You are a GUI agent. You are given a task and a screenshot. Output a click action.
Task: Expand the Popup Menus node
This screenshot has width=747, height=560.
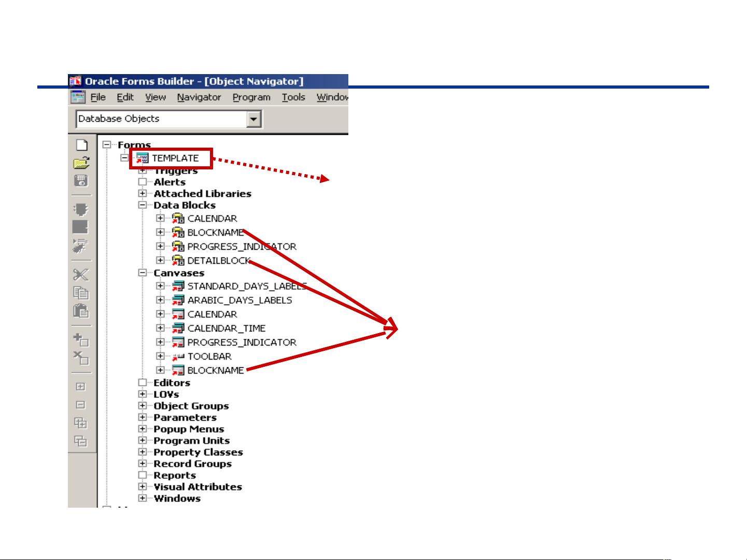pyautogui.click(x=143, y=429)
